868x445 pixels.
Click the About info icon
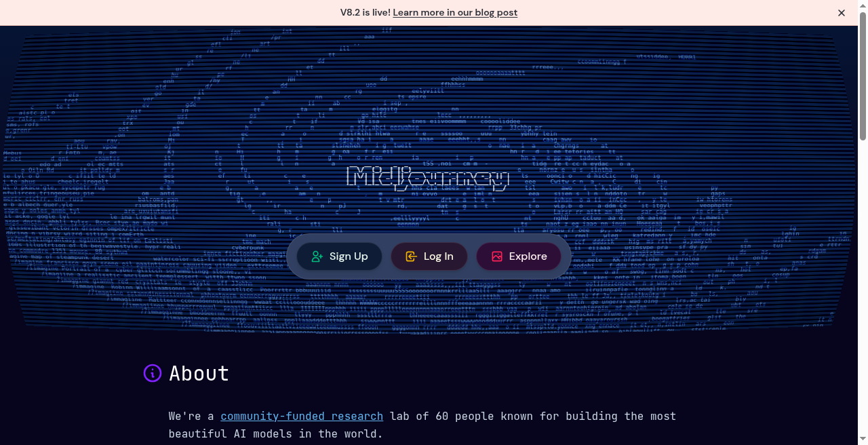tap(153, 373)
